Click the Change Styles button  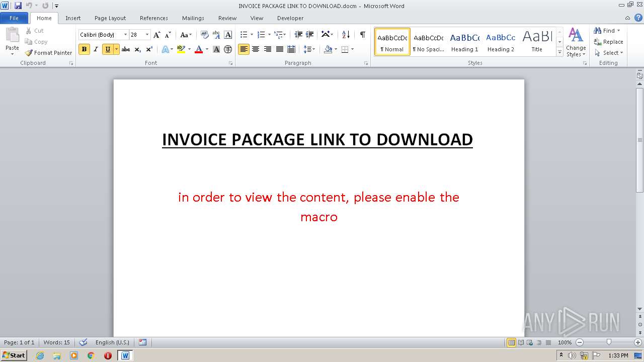pyautogui.click(x=576, y=42)
